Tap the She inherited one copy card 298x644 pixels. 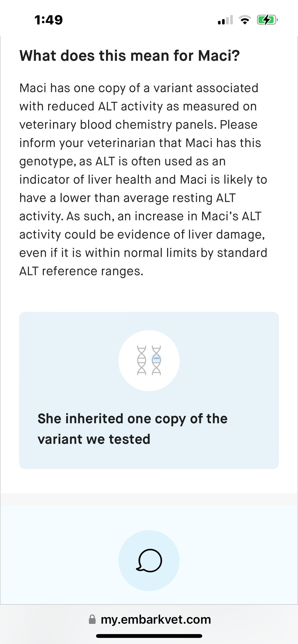coord(149,390)
